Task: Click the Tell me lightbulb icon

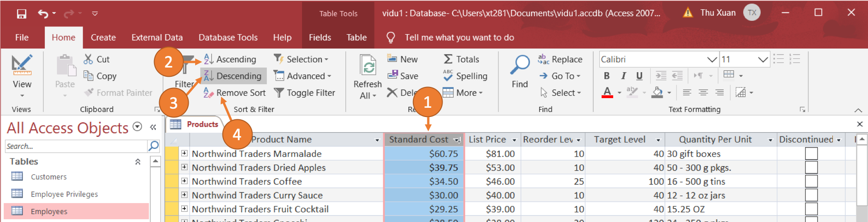Action: click(390, 37)
